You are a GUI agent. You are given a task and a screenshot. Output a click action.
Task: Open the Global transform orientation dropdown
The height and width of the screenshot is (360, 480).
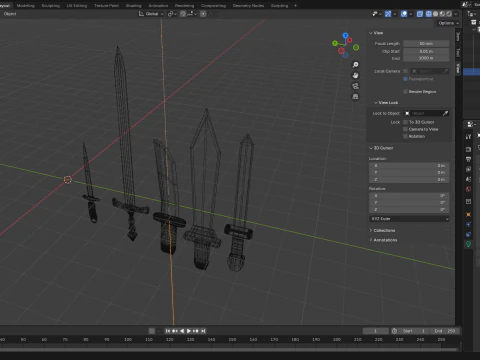click(151, 14)
